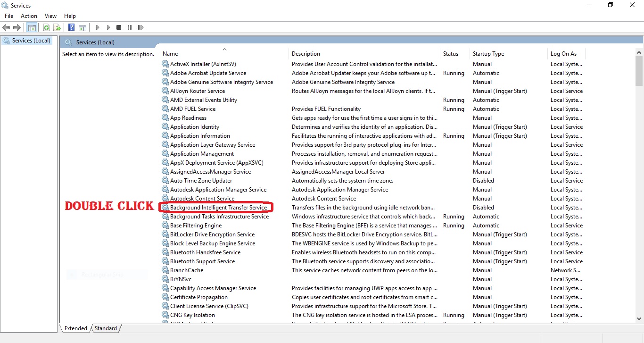Click the Forward arrow toolbar icon
The image size is (644, 343).
coord(17,28)
